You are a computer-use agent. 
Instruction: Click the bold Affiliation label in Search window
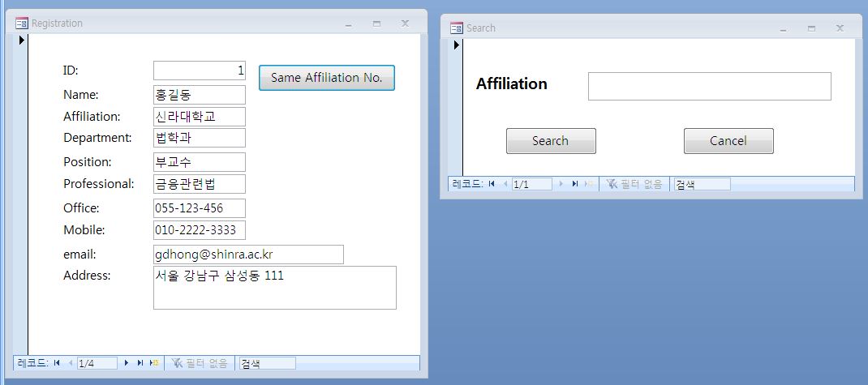(x=512, y=84)
